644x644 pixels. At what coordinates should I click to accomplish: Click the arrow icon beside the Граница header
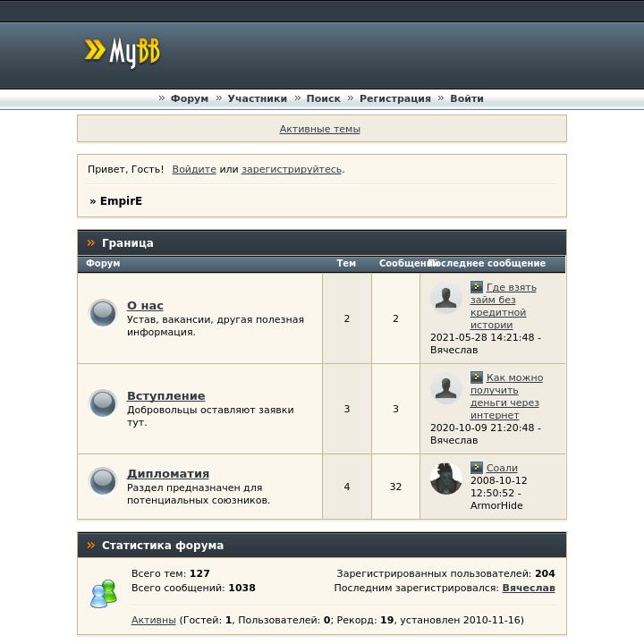(90, 243)
